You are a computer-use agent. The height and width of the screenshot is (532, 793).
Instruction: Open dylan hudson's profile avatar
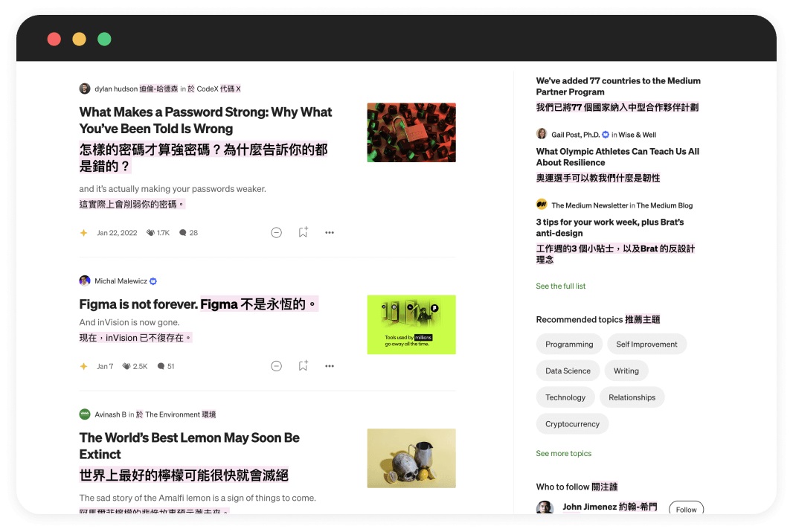85,88
